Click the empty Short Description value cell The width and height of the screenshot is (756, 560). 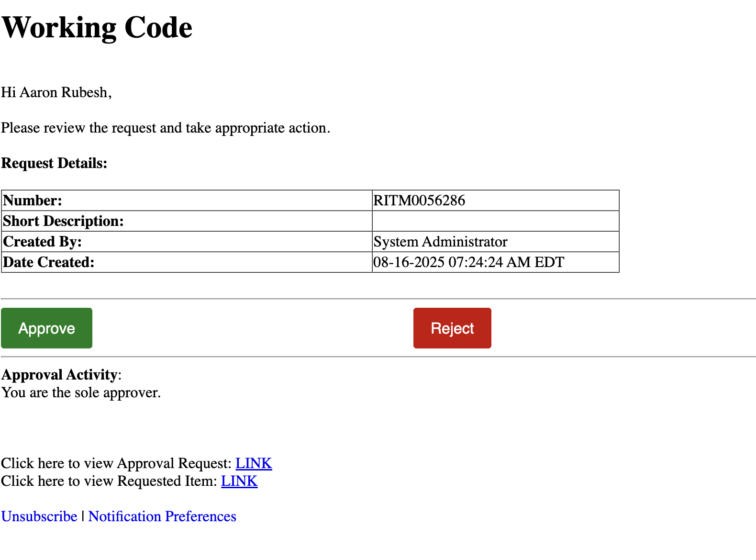coord(495,221)
